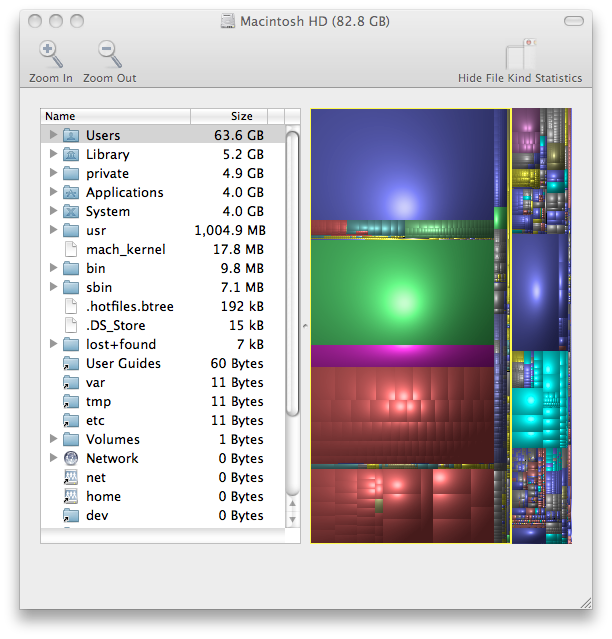Expand the Network disclosure triangle
The width and height of the screenshot is (612, 639).
coord(53,458)
